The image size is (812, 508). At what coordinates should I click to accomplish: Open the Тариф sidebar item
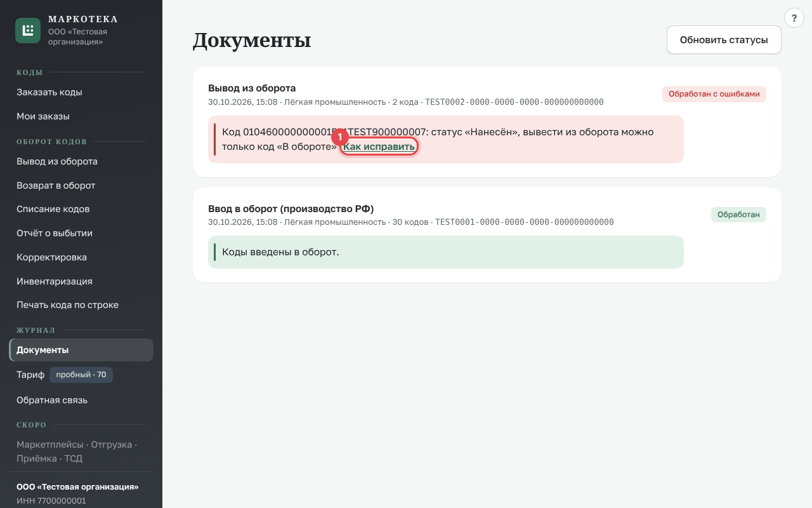pyautogui.click(x=81, y=375)
